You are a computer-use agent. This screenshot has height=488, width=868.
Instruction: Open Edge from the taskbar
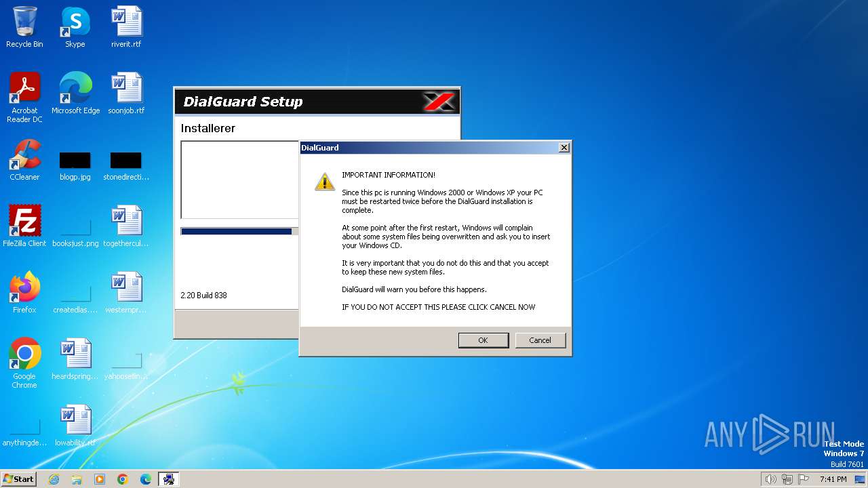[146, 479]
